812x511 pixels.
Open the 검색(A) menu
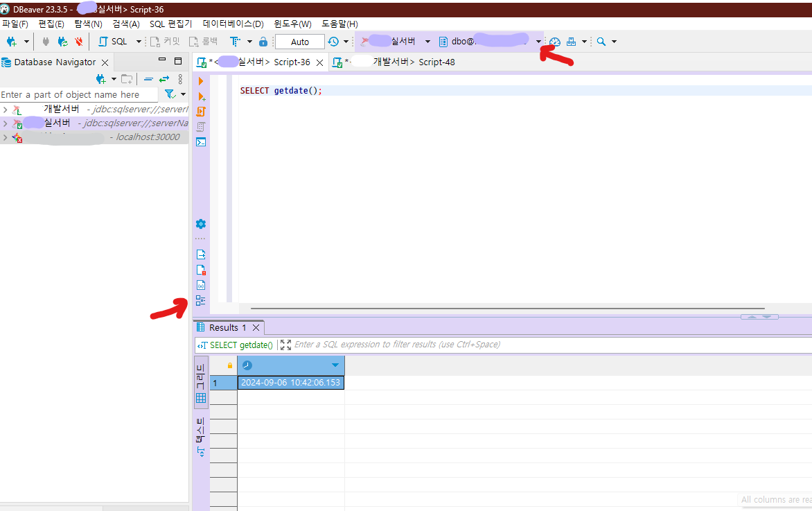point(126,24)
